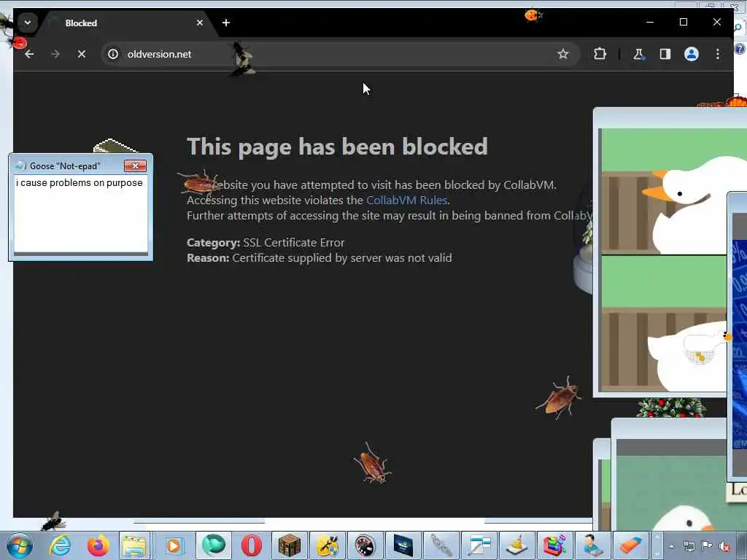Image resolution: width=747 pixels, height=560 pixels.
Task: Open Windows Media Player on taskbar
Action: [174, 545]
